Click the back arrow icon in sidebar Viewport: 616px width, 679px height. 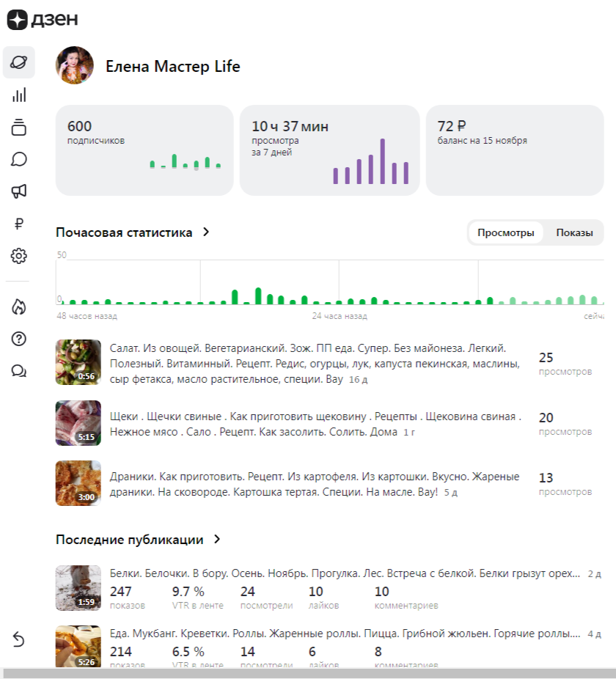click(x=19, y=640)
